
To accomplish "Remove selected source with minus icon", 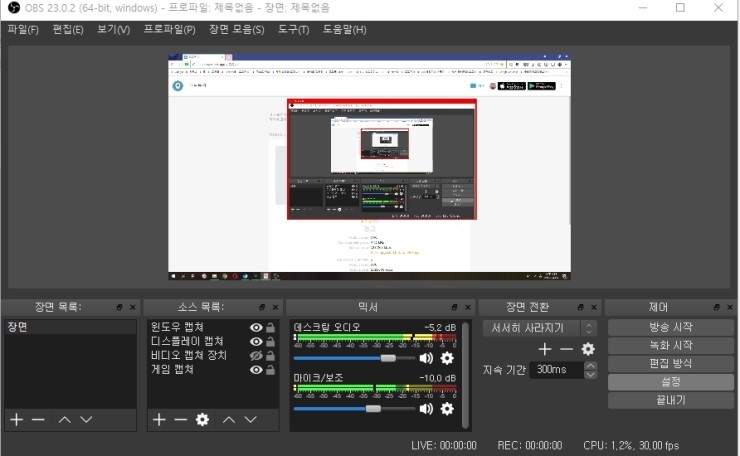I will point(181,419).
